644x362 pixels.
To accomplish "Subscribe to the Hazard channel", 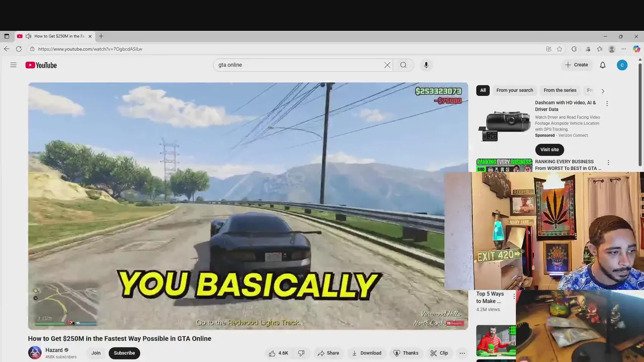I will [x=124, y=353].
